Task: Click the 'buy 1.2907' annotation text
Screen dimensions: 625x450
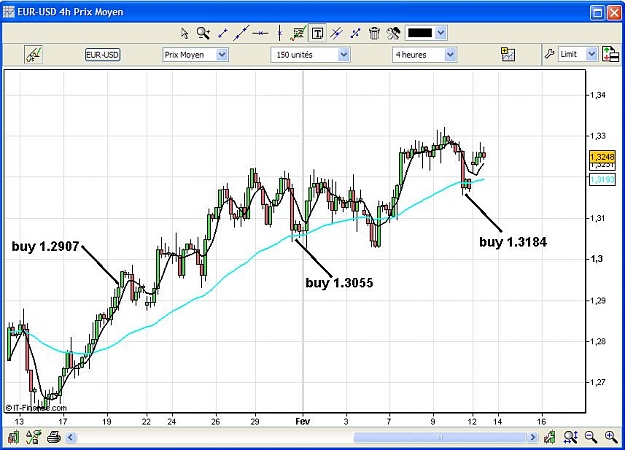Action: click(45, 246)
